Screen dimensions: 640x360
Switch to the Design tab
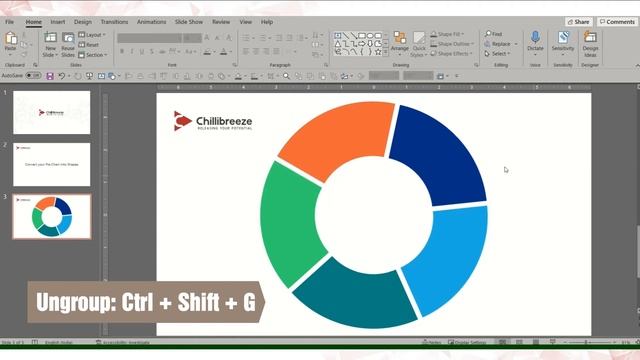[x=83, y=22]
